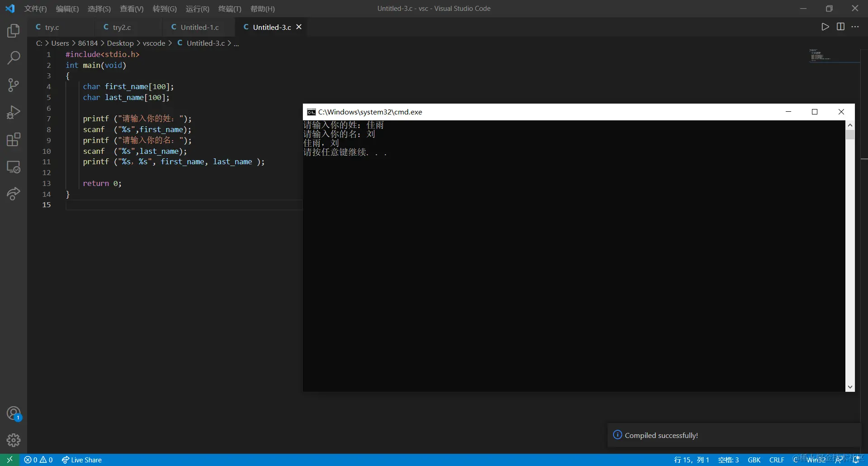The width and height of the screenshot is (868, 466).
Task: Change the GBK file encoding
Action: click(754, 460)
